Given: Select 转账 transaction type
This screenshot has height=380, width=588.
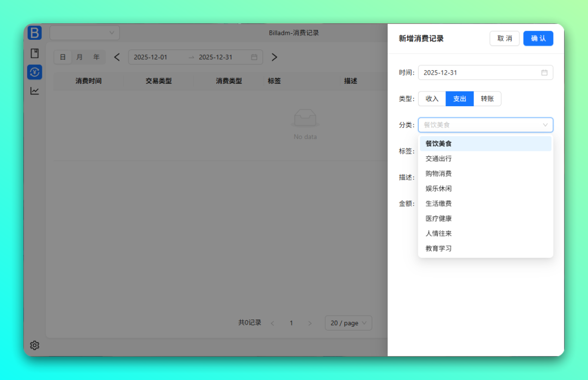Looking at the screenshot, I should [x=487, y=99].
